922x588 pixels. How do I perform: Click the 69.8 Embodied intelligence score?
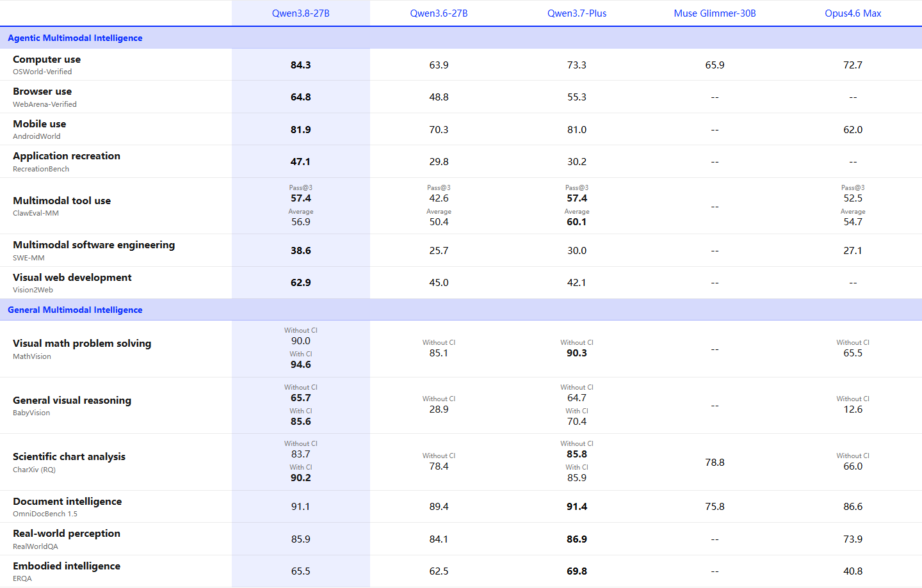577,571
